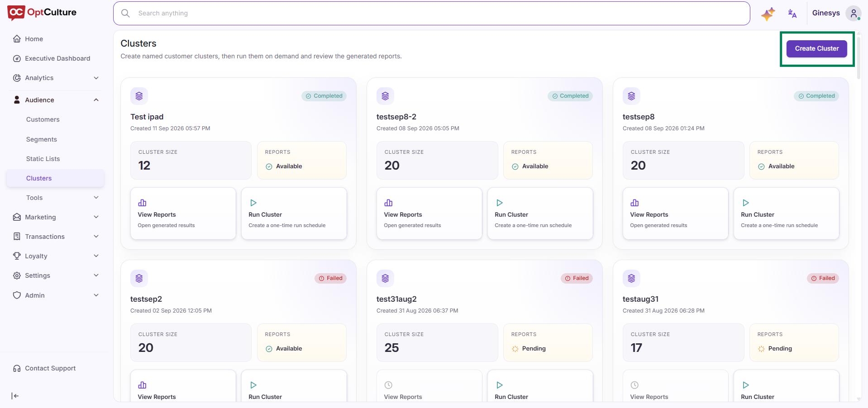Click the testsep8-2 Run Cluster play icon
This screenshot has width=868, height=408.
pyautogui.click(x=499, y=203)
